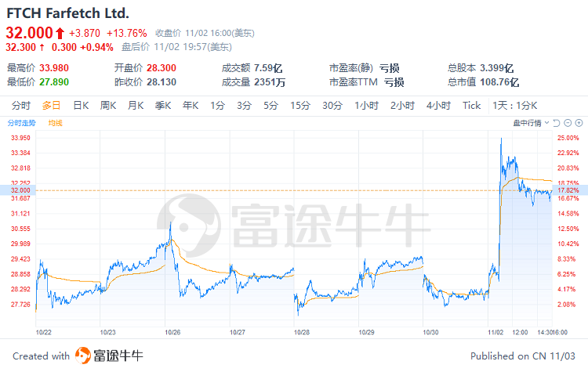Screen dimensions: 588x372
Task: Select the 分时 chart tab
Action: tap(21, 106)
